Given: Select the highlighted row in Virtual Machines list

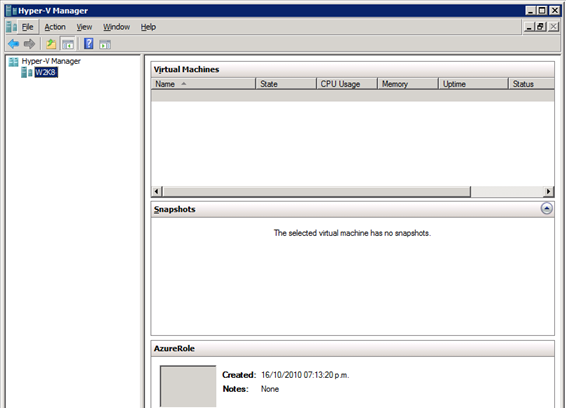Looking at the screenshot, I should click(x=353, y=95).
